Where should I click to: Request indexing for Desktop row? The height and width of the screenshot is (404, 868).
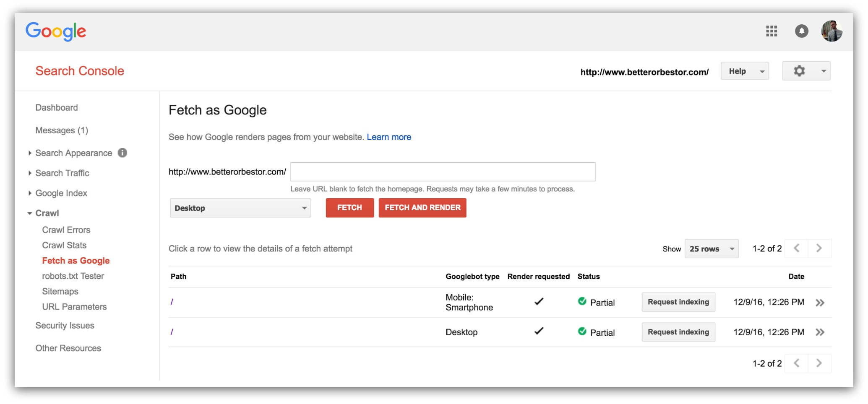[x=678, y=332]
